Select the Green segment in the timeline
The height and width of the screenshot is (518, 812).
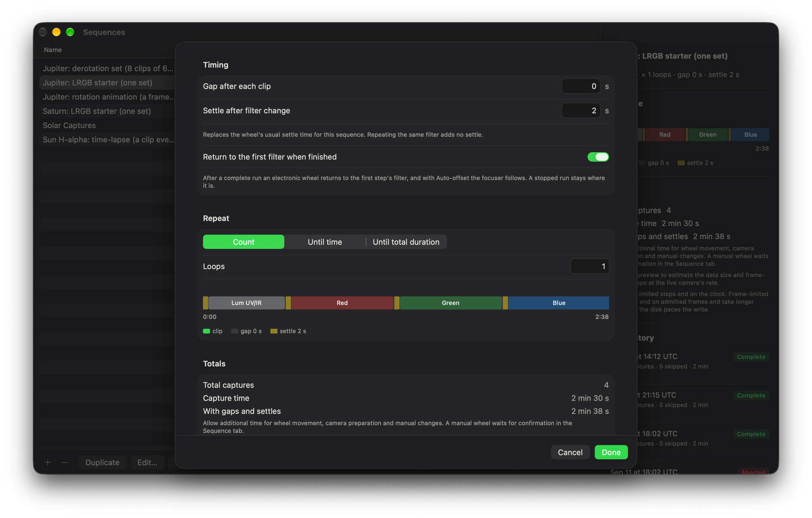point(451,303)
